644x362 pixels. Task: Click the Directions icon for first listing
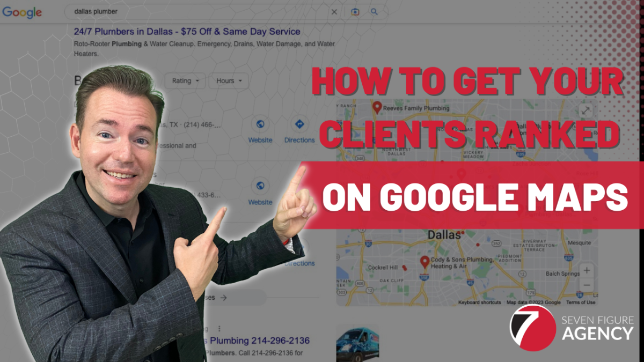299,124
